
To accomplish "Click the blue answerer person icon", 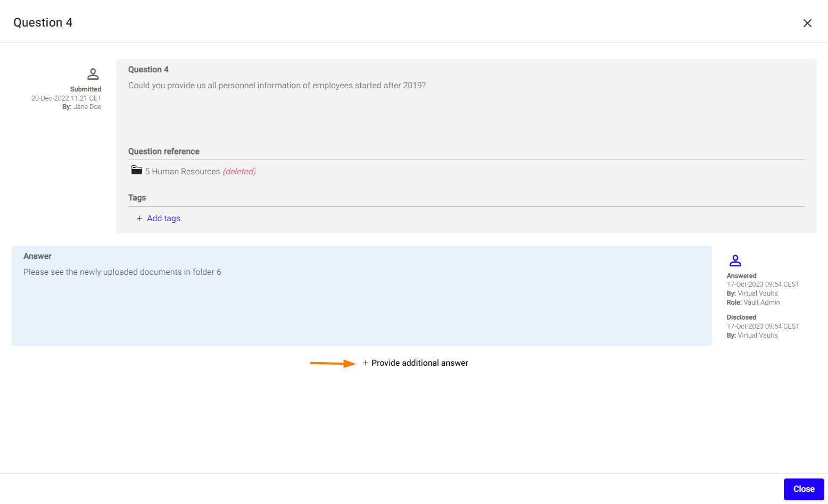I will (x=735, y=261).
